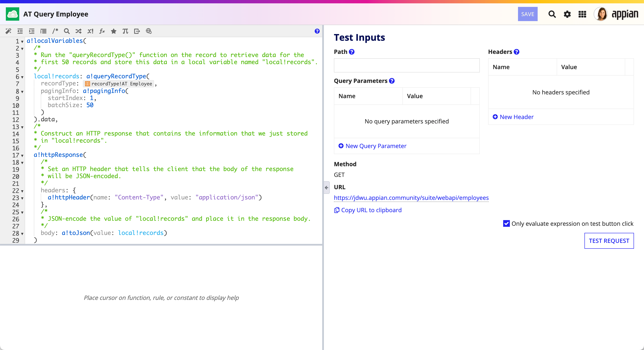Viewport: 644px width, 350px height.
Task: Click into the Path input field
Action: point(406,65)
